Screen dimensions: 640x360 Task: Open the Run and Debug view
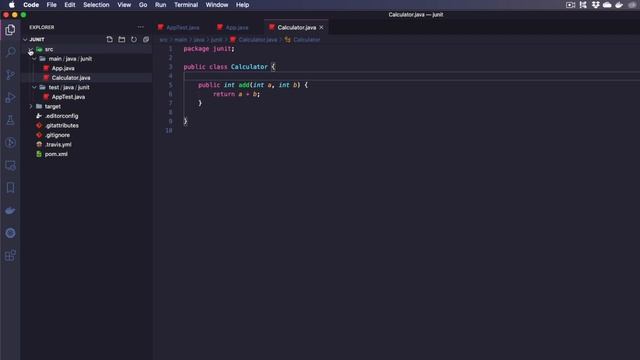coord(10,97)
